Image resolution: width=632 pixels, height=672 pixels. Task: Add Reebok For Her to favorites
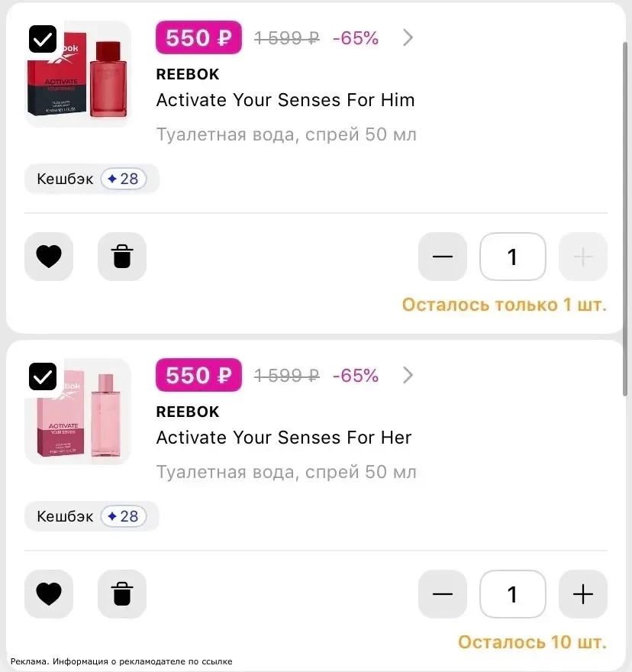49,594
